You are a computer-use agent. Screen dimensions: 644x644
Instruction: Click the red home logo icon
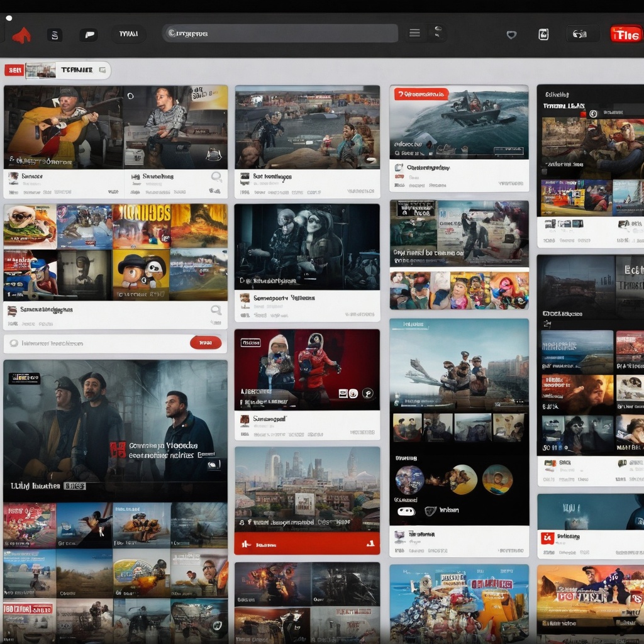coord(21,35)
